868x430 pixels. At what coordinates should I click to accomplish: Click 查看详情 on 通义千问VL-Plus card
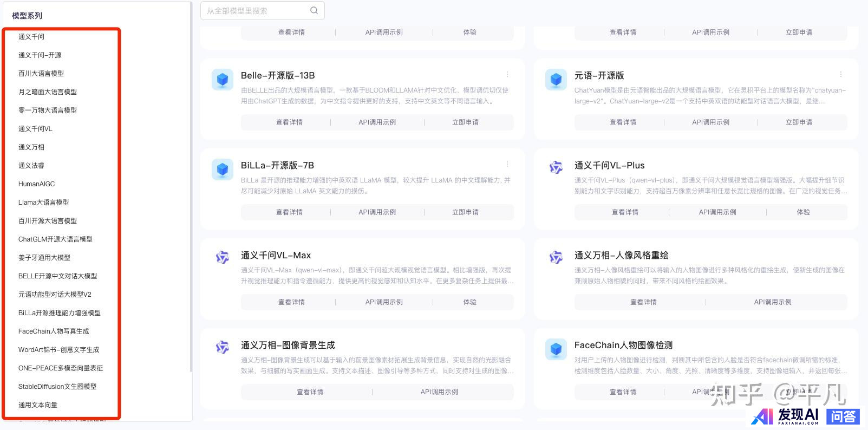point(625,212)
